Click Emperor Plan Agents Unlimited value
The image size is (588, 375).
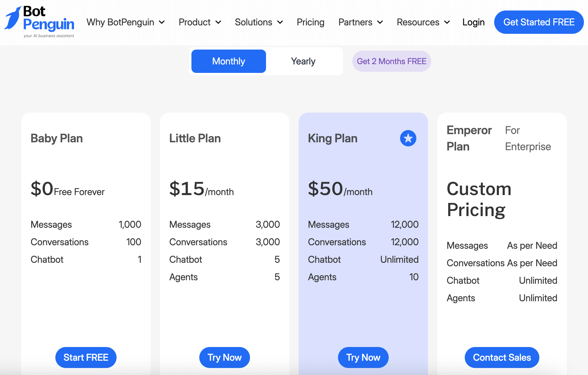pyautogui.click(x=538, y=298)
